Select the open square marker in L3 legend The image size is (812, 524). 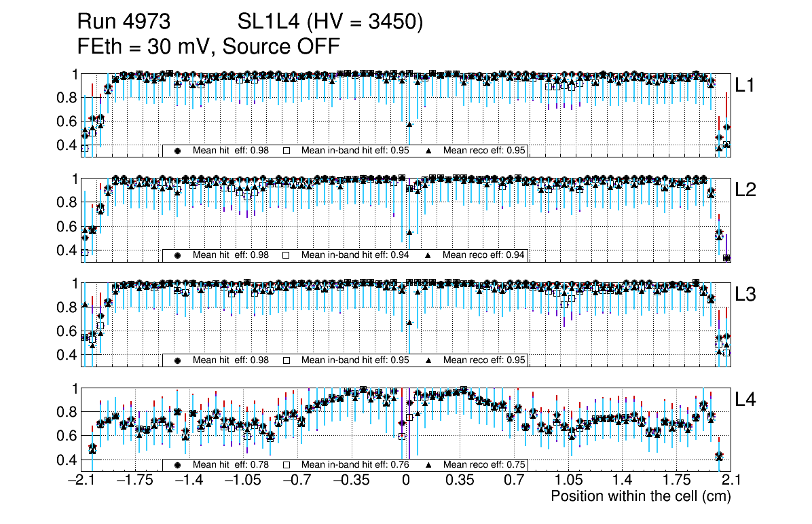287,360
